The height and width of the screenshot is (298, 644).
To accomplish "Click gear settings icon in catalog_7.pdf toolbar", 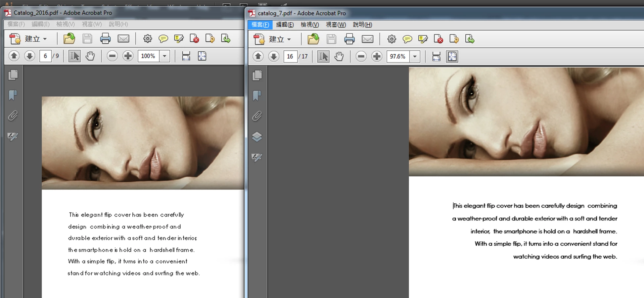I will 391,39.
